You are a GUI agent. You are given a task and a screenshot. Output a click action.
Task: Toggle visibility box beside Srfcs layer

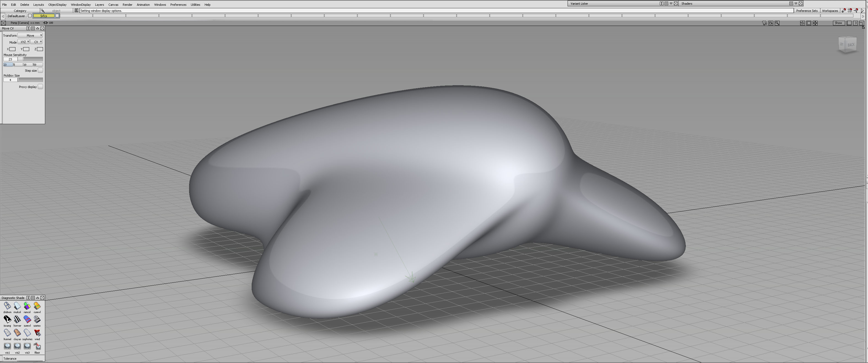coord(57,16)
